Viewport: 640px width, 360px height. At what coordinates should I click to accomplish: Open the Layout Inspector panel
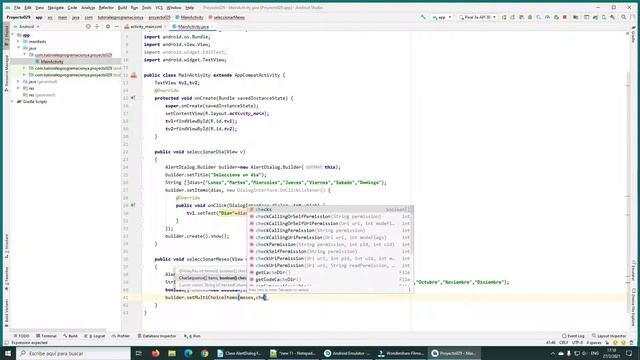[x=609, y=336]
